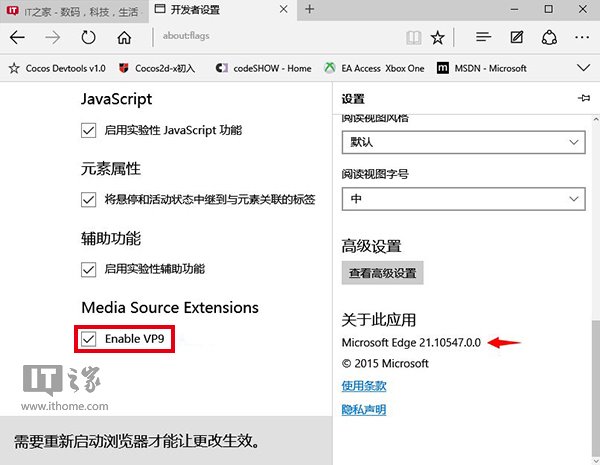Open the Hub three-lines icon
Viewport: 600px width, 465px height.
pyautogui.click(x=483, y=37)
